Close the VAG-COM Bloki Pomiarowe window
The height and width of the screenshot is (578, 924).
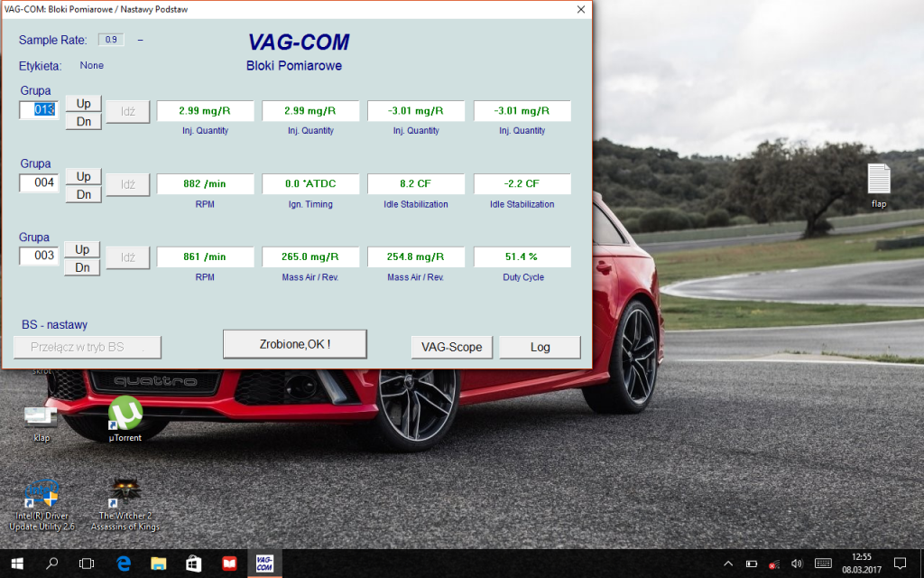coord(581,9)
